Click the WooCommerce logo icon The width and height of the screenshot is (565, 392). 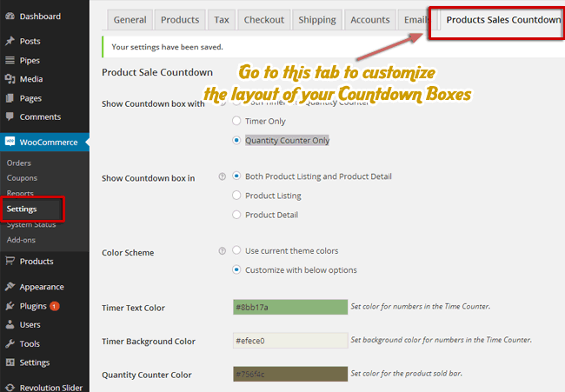click(10, 142)
